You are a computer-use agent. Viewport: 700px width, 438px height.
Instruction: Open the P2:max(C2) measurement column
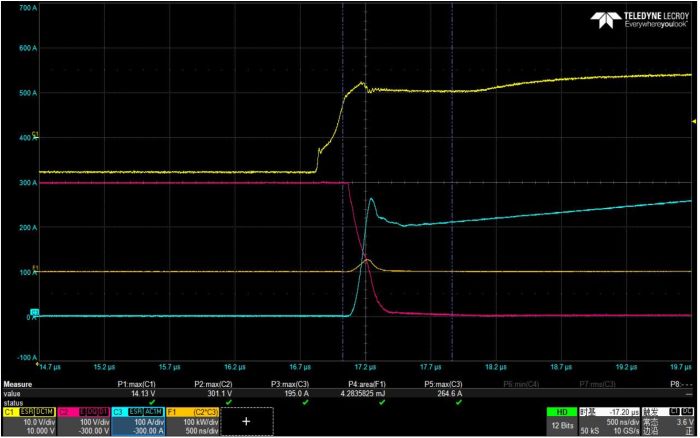(x=213, y=388)
